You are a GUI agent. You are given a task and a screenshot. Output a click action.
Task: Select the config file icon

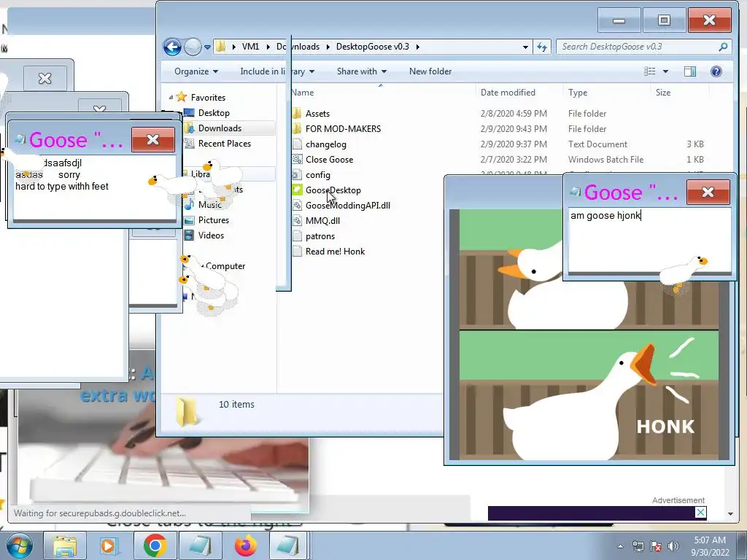(x=297, y=175)
